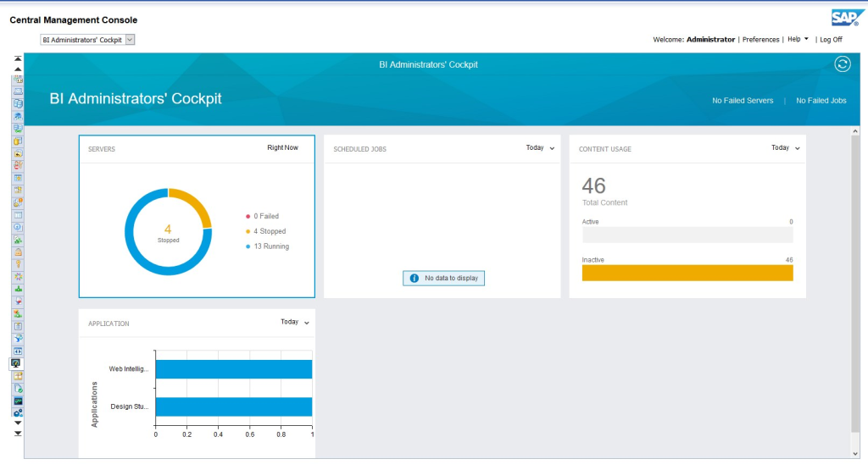Click the No Failed Servers link

[x=743, y=101]
